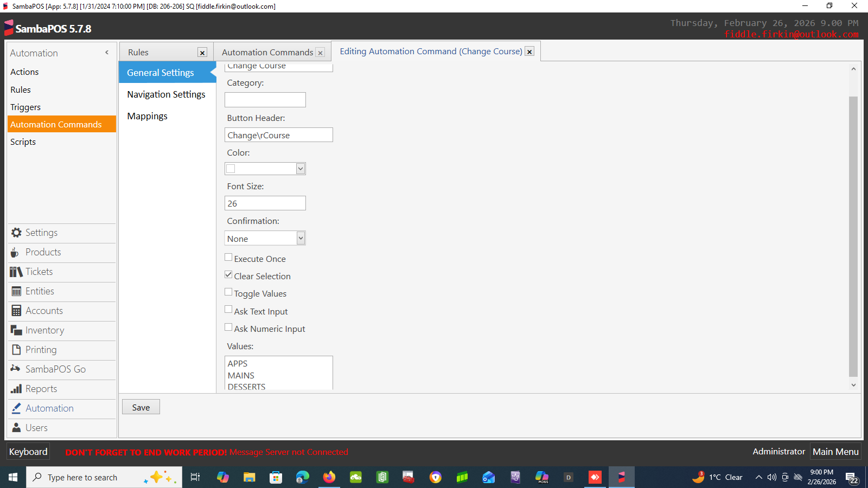Click the Main Menu button
This screenshot has width=868, height=488.
[x=835, y=452]
